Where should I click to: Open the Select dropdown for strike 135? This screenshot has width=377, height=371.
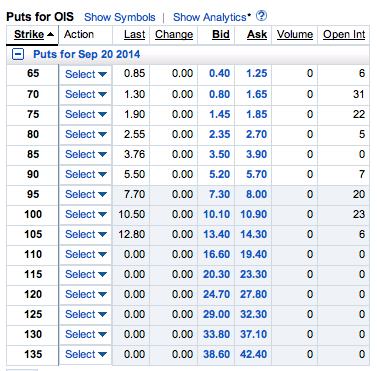pos(86,354)
